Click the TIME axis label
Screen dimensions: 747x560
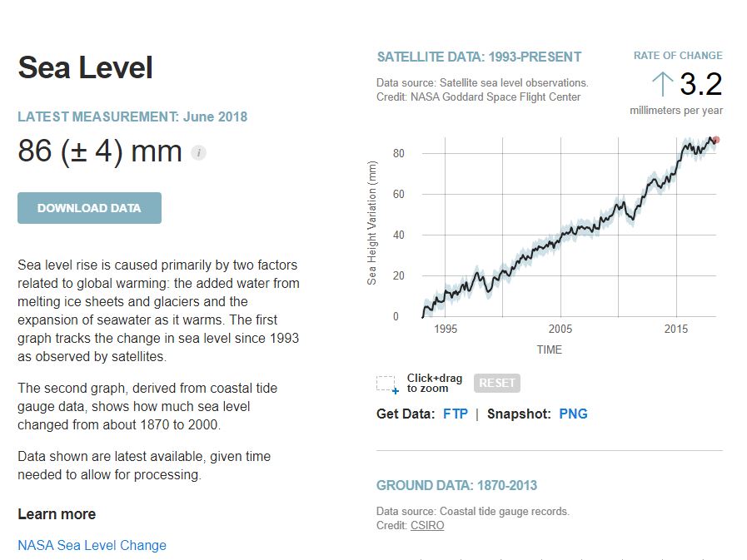(549, 349)
